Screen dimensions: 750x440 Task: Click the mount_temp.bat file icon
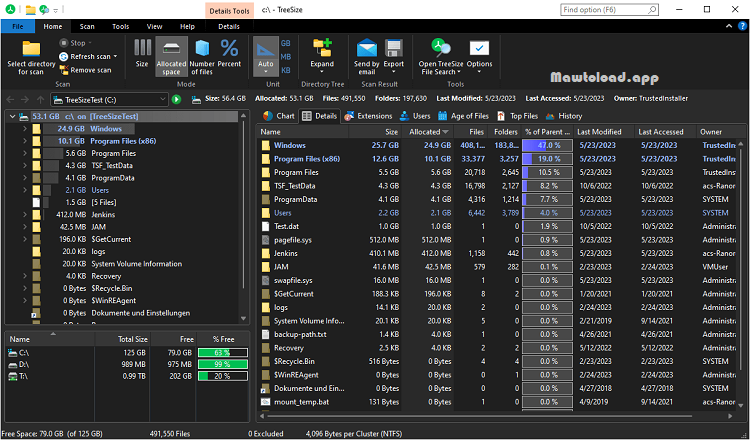(266, 402)
